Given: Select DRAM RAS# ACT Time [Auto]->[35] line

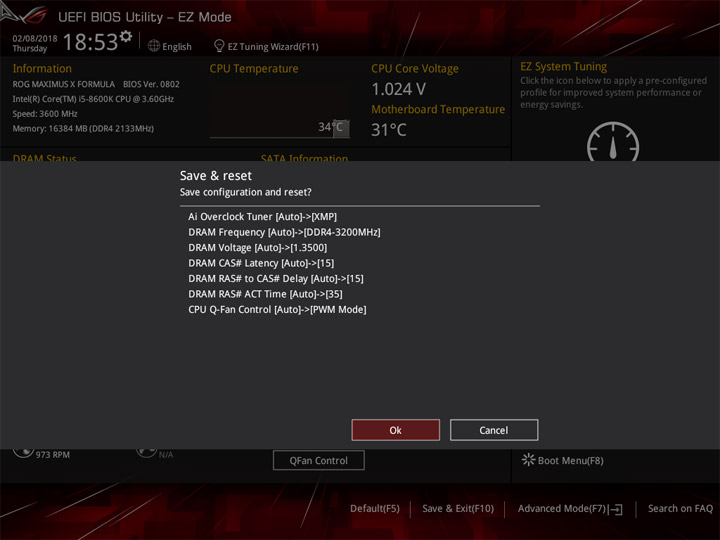Looking at the screenshot, I should [265, 294].
